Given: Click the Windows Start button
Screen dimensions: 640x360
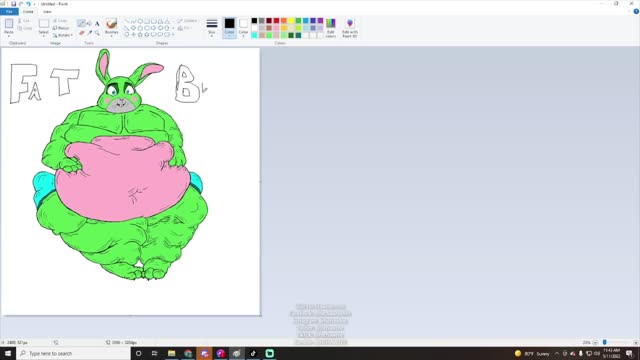Looking at the screenshot, I should pyautogui.click(x=8, y=353).
